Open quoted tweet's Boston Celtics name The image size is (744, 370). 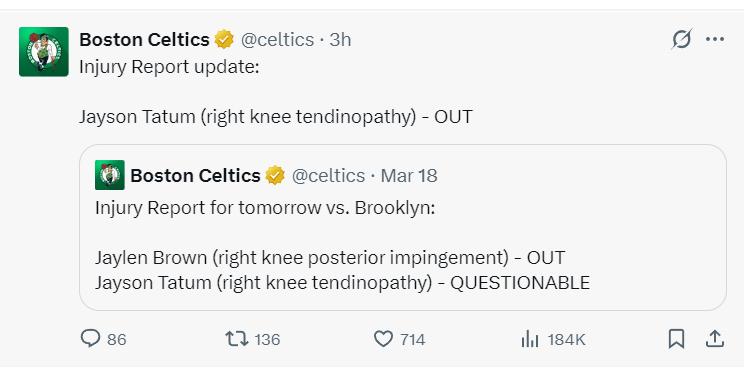195,176
